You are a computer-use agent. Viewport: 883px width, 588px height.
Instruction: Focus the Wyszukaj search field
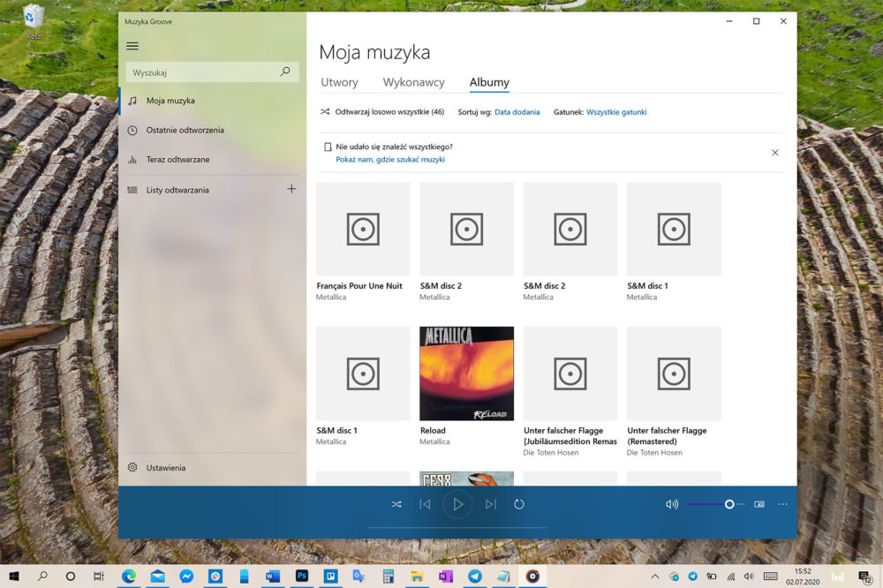point(212,72)
